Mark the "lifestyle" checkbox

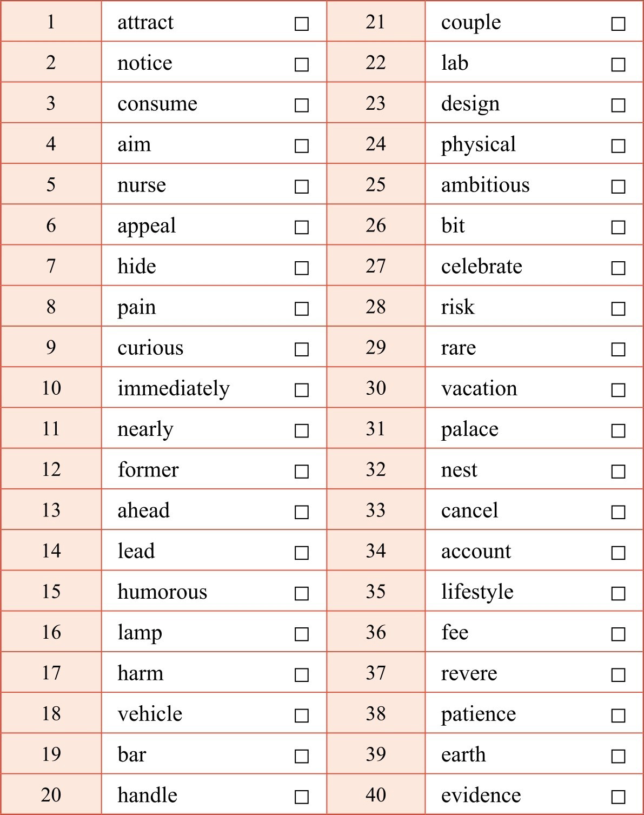[618, 593]
